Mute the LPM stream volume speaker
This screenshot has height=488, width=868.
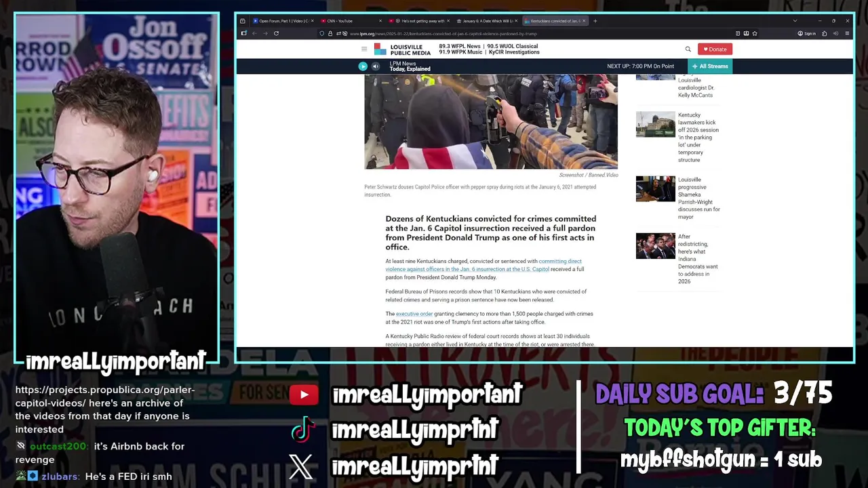[375, 66]
